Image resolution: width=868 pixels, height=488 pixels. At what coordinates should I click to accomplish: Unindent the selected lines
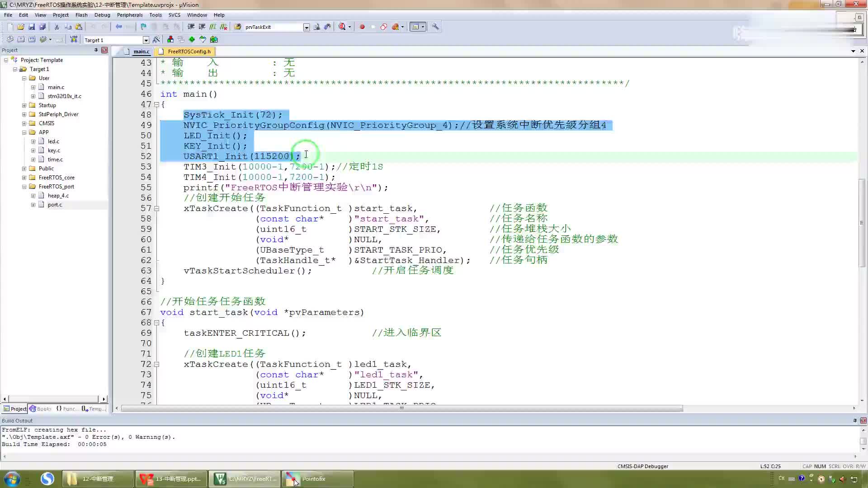click(x=202, y=27)
